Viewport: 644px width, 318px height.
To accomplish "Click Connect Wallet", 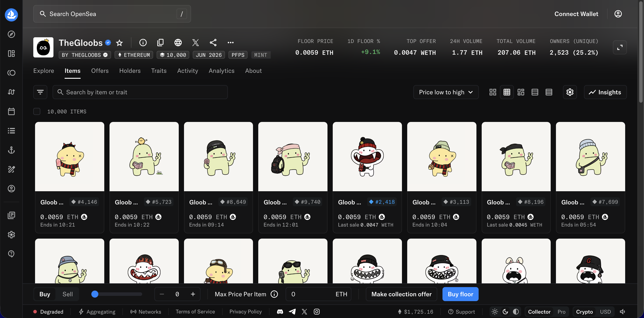I will click(576, 14).
